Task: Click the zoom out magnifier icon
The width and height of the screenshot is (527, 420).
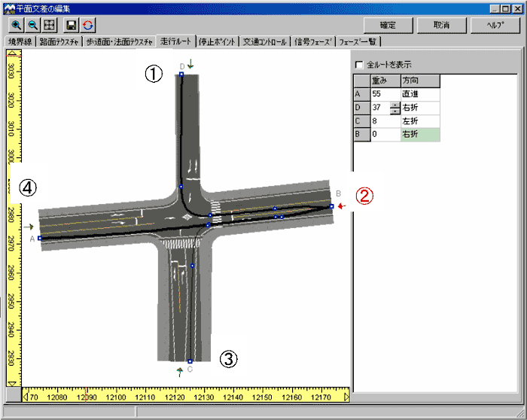Action: point(32,25)
